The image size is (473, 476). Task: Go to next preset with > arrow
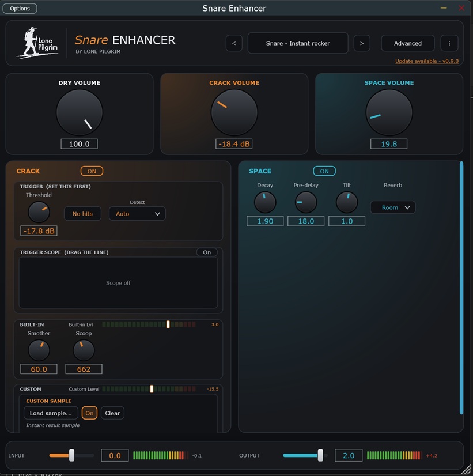pos(362,43)
